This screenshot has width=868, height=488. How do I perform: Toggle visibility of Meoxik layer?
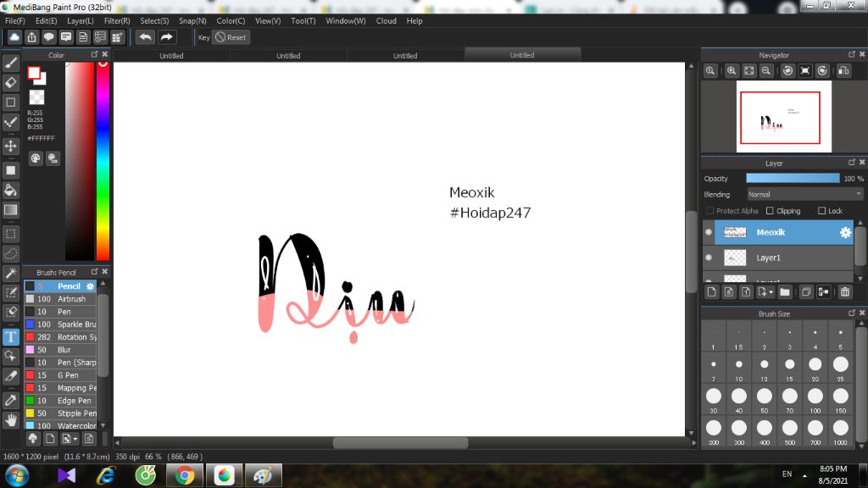709,232
